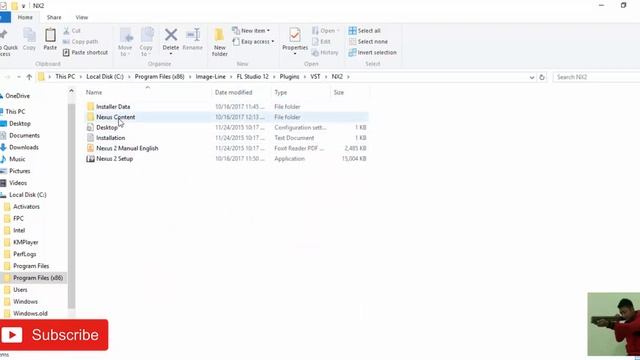Sort by the Type column header

click(x=281, y=93)
